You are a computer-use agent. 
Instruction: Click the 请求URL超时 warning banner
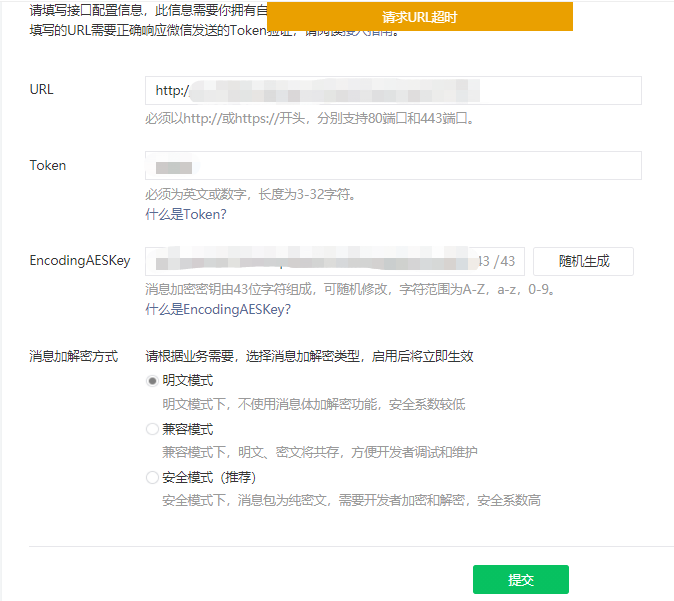[x=420, y=17]
